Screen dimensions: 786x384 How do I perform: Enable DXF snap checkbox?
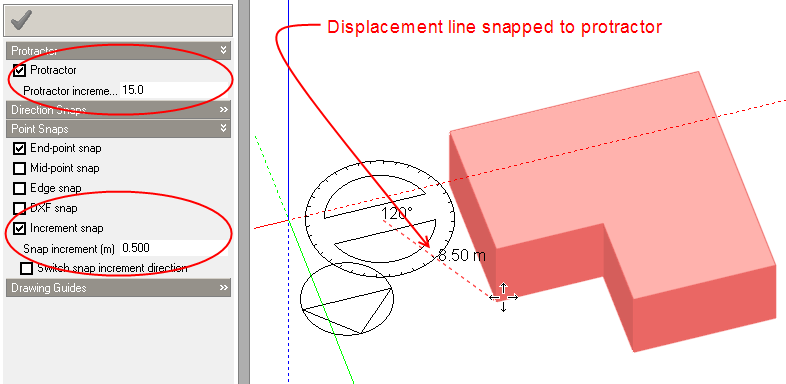(20, 208)
